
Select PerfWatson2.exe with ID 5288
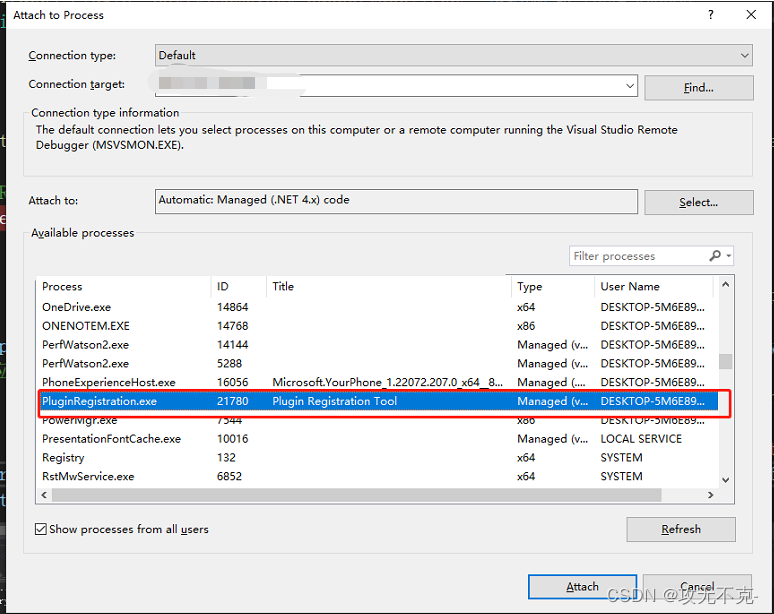pyautogui.click(x=378, y=363)
